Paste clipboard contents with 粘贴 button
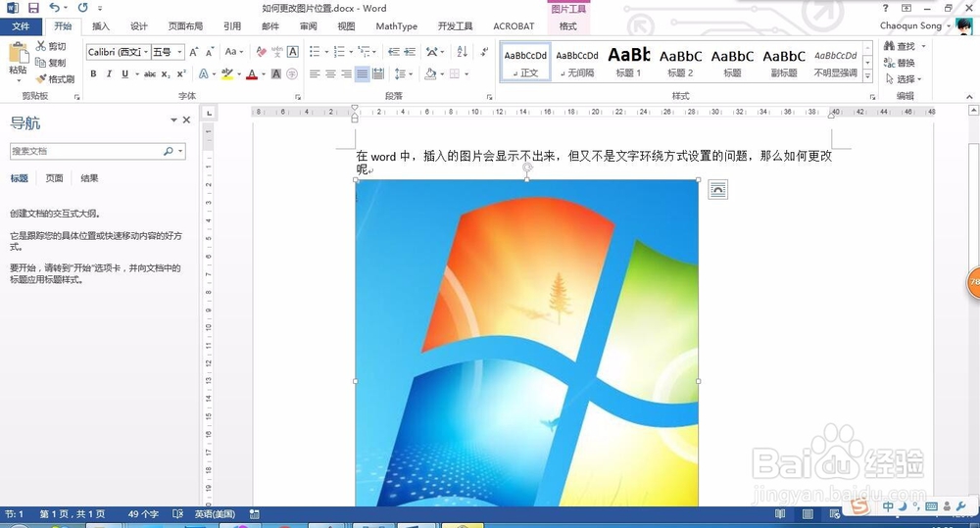The image size is (980, 528). [18, 63]
